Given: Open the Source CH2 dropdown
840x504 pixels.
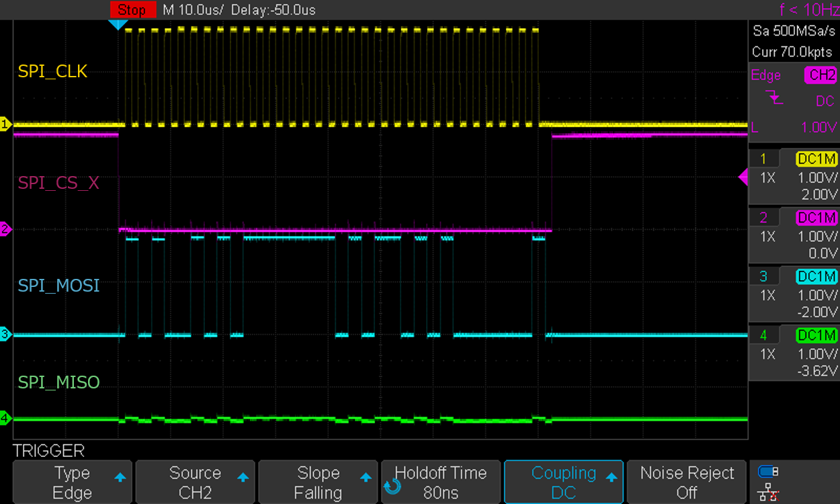Looking at the screenshot, I should tap(195, 481).
